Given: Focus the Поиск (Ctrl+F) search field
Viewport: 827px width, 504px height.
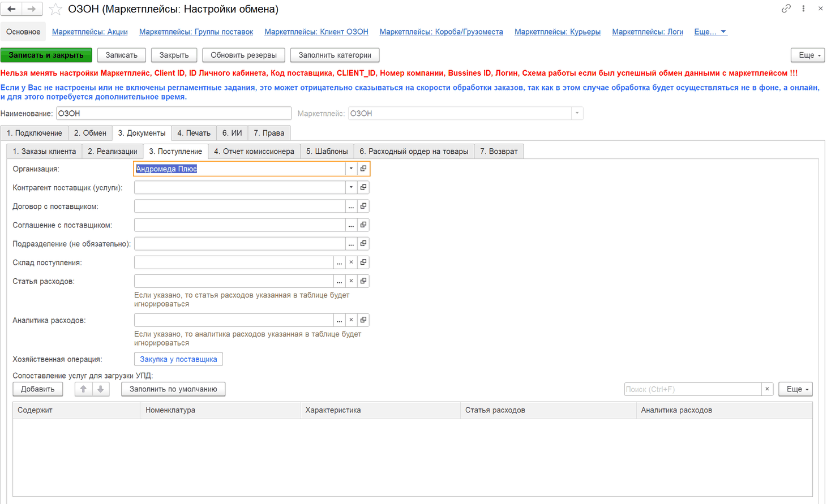Looking at the screenshot, I should 693,389.
